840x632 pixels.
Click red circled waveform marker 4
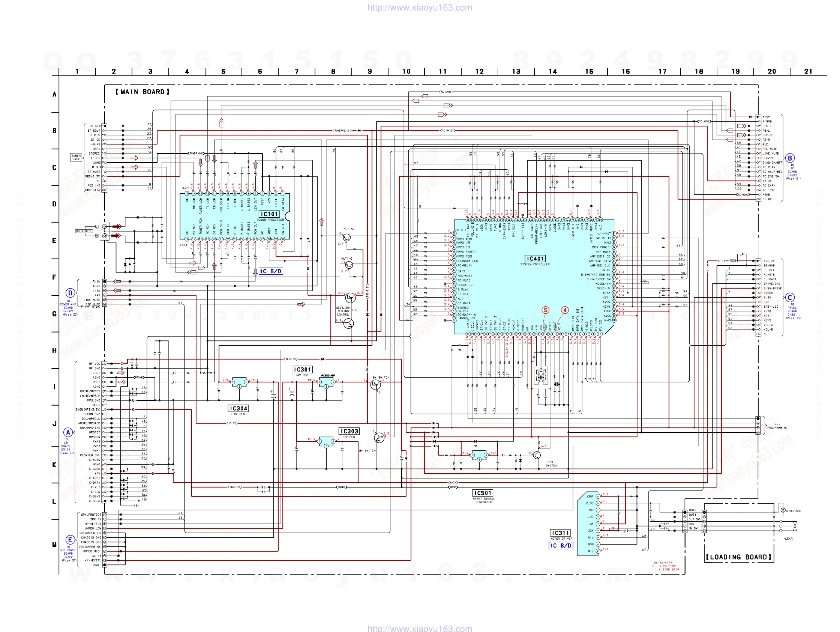(x=565, y=310)
